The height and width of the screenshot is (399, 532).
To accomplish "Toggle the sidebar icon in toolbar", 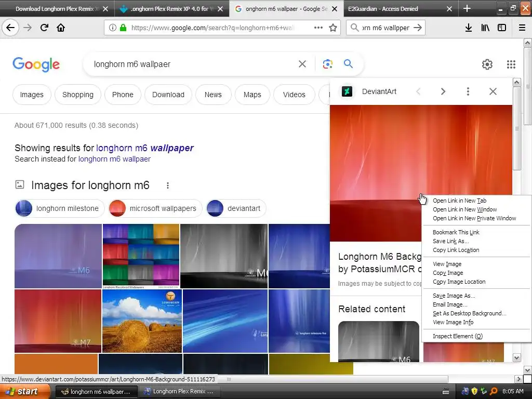I will [502, 28].
